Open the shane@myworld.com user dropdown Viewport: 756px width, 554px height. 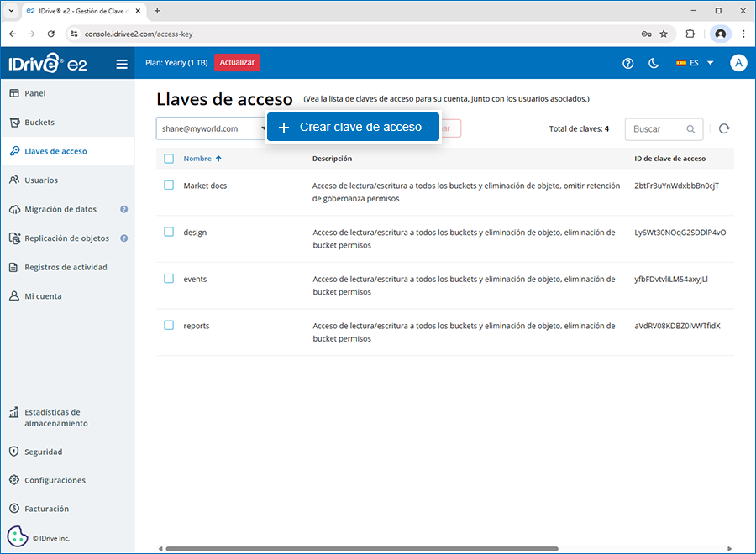(210, 129)
